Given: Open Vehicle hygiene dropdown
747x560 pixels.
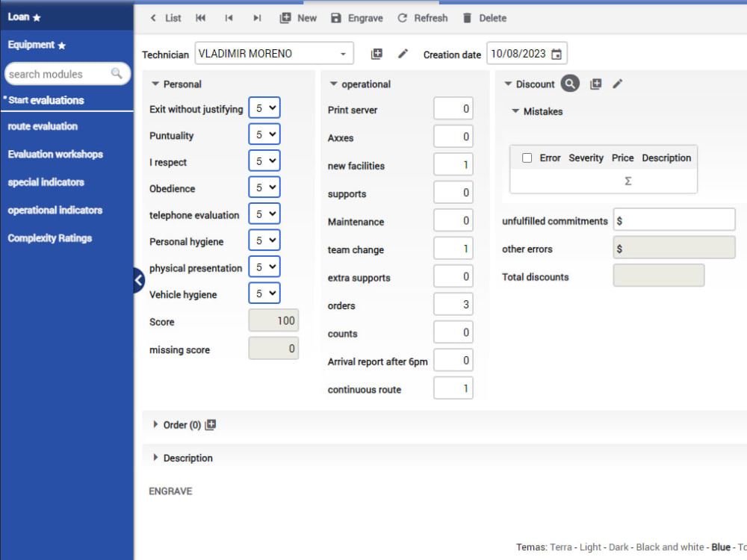Looking at the screenshot, I should (264, 293).
